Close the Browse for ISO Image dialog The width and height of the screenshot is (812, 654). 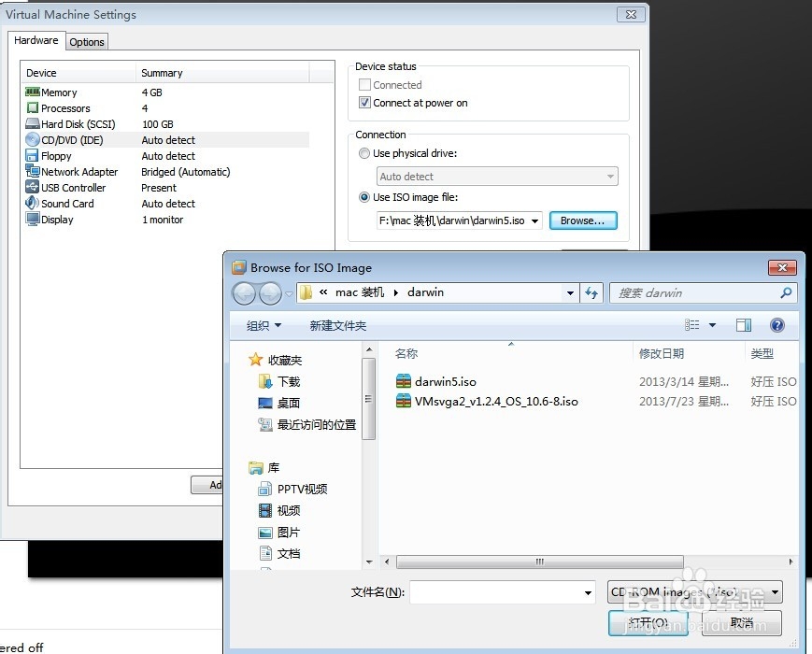782,267
